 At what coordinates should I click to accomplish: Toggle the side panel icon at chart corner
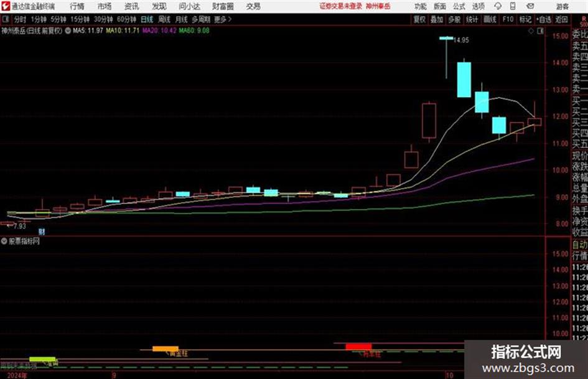pyautogui.click(x=540, y=31)
